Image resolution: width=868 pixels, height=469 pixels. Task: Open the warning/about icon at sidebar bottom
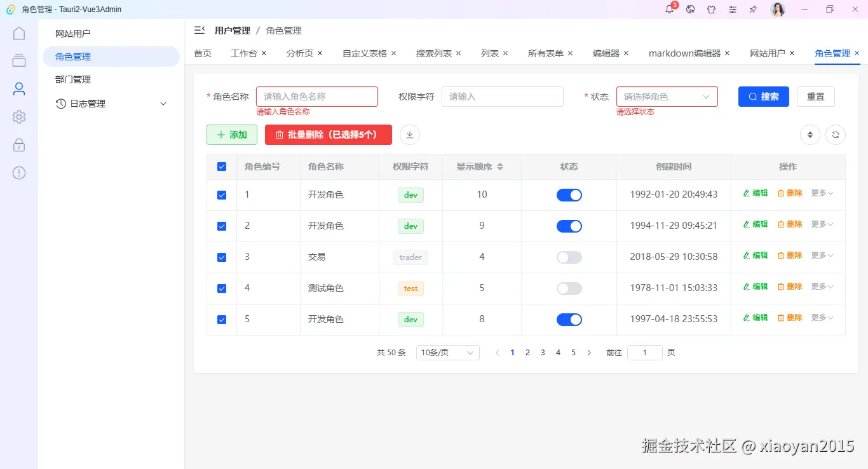point(18,172)
